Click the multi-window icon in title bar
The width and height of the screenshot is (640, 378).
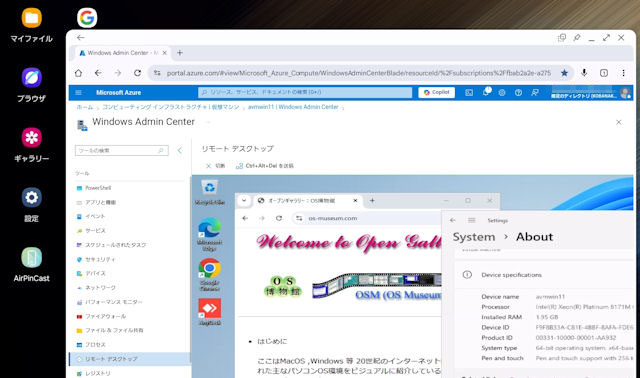[x=562, y=38]
